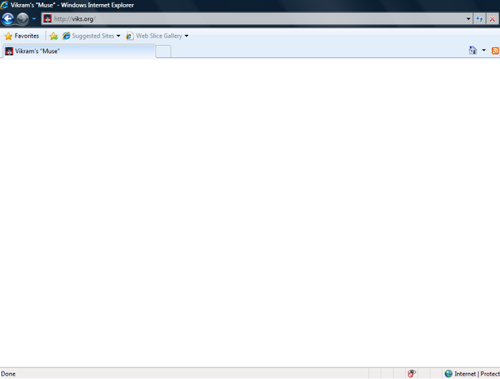Screen dimensions: 500x379
Task: Refresh the page with the Refresh button
Action: tap(479, 19)
